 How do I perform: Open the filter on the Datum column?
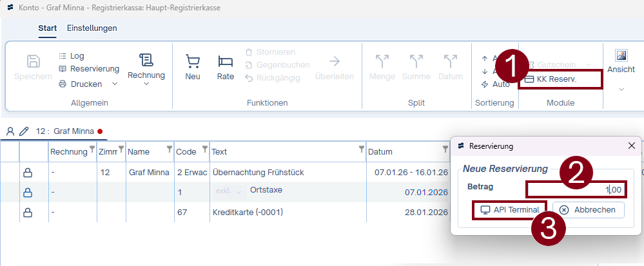(x=445, y=150)
